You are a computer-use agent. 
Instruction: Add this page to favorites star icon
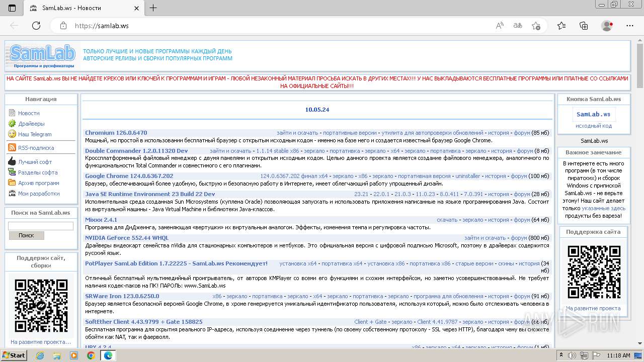pos(536,26)
